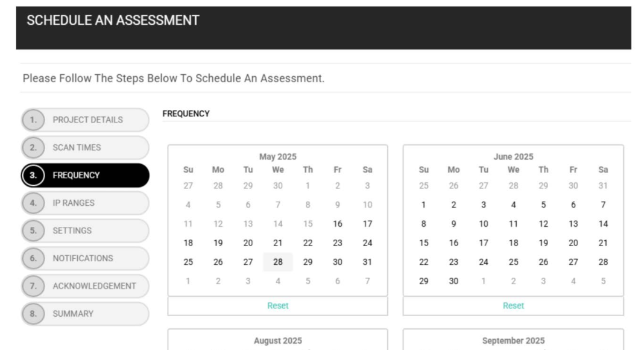Reset the May 2025 calendar

[277, 306]
